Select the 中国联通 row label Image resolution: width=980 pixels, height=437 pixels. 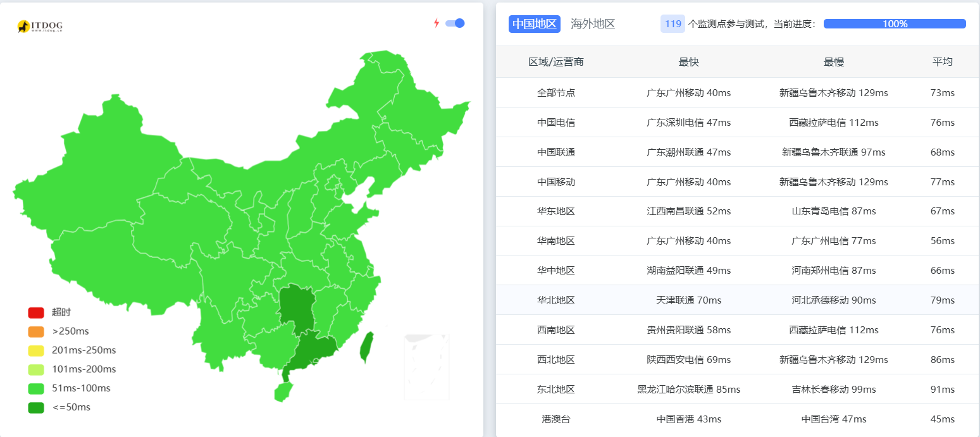pos(556,152)
